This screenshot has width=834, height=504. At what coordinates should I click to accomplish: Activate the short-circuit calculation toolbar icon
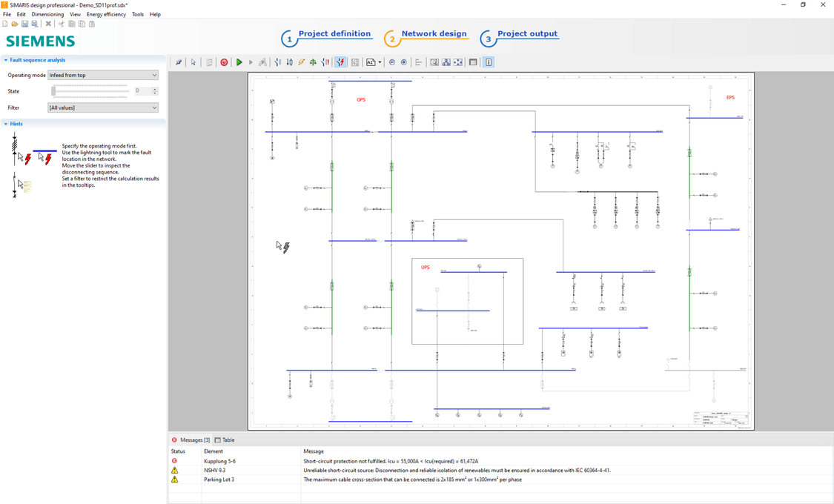tap(340, 62)
